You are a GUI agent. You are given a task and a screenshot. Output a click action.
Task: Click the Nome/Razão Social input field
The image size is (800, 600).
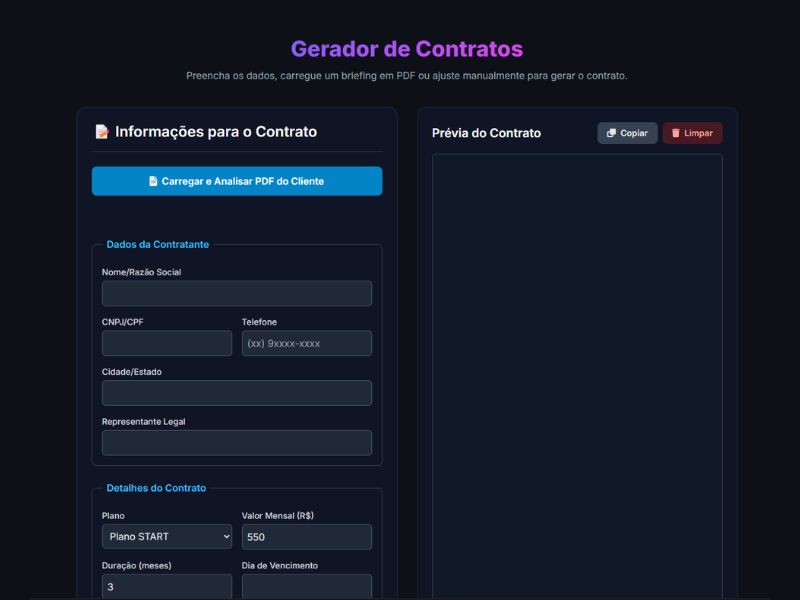pyautogui.click(x=236, y=293)
